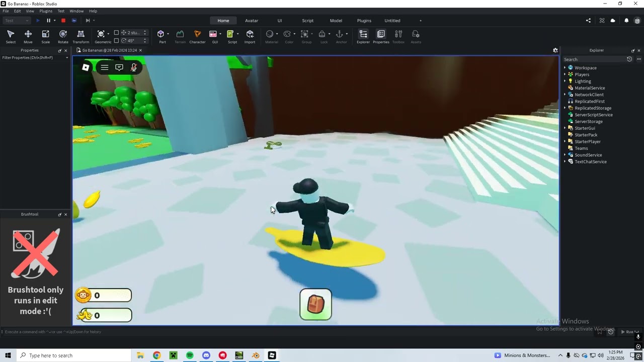Click the Import icon
The image size is (644, 362).
pyautogui.click(x=250, y=36)
